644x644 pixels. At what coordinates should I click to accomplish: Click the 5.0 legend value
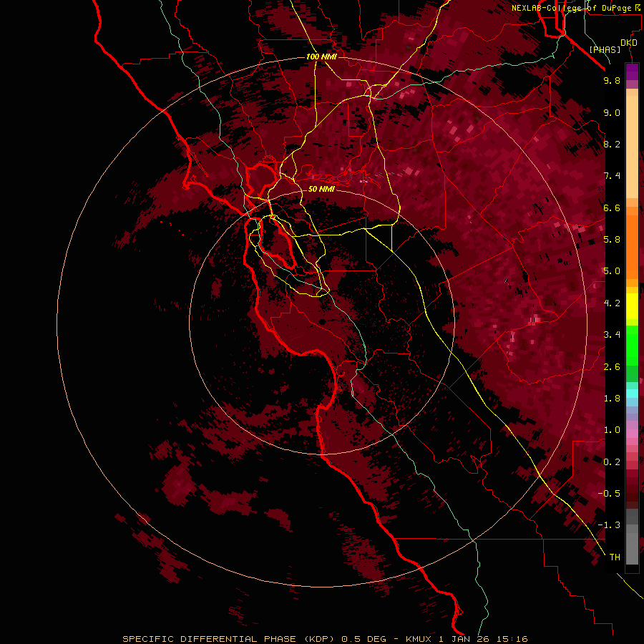[612, 271]
